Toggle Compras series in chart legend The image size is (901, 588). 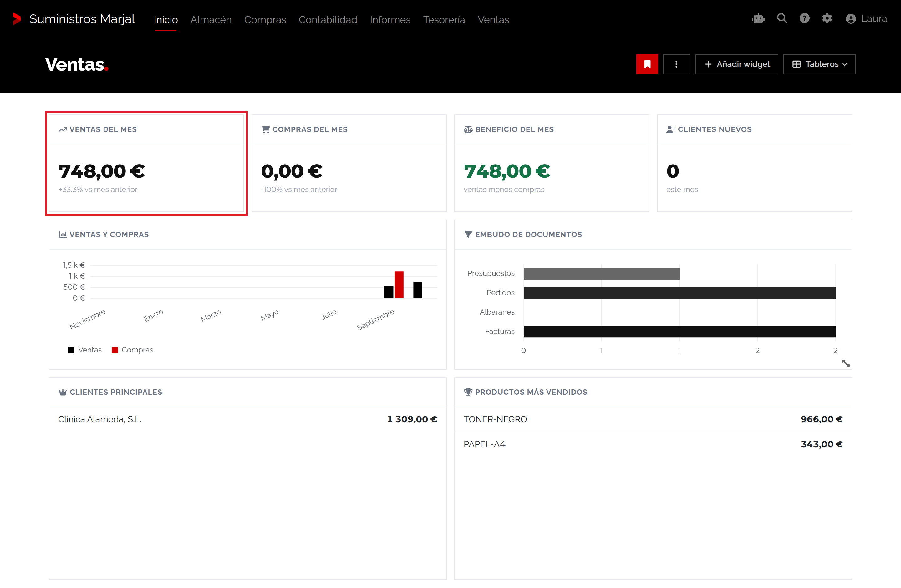pyautogui.click(x=133, y=350)
